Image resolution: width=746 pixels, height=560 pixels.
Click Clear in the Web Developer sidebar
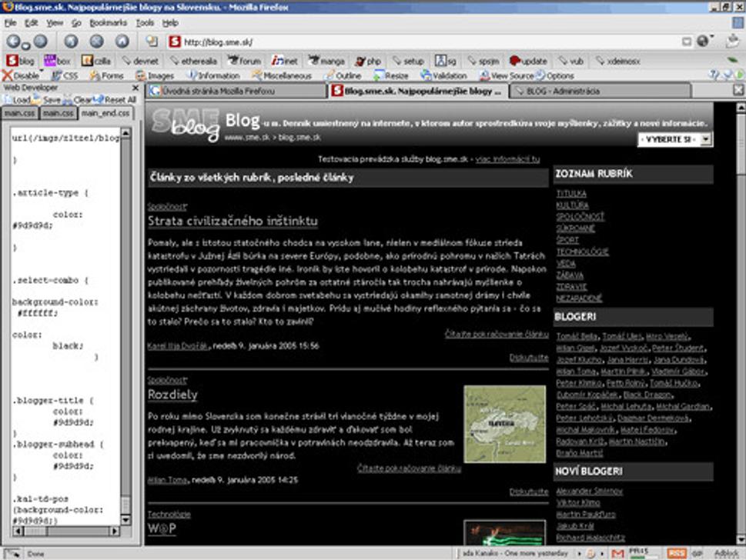click(x=77, y=100)
